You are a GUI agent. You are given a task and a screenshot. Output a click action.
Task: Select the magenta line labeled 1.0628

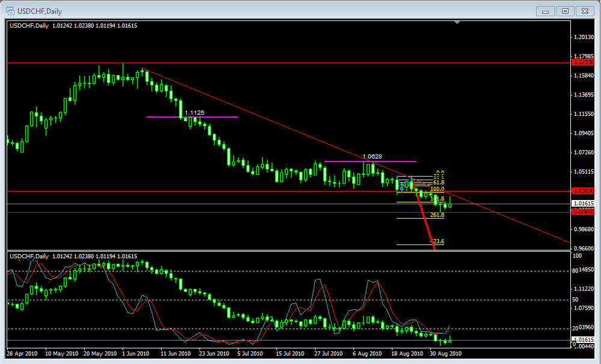click(343, 162)
